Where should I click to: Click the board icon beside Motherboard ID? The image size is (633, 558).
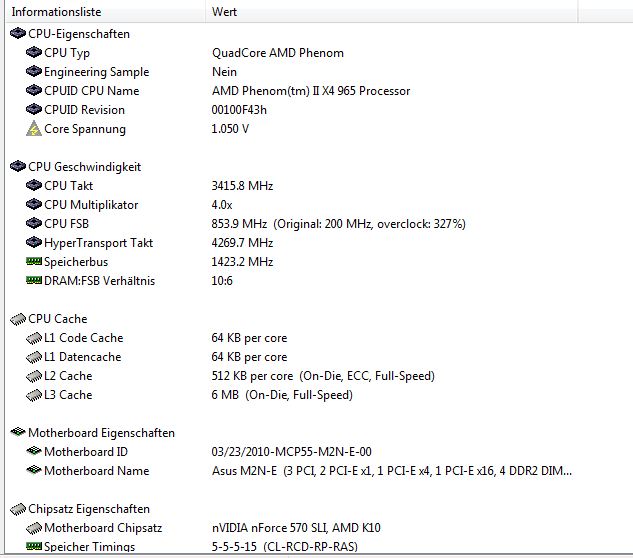34,451
